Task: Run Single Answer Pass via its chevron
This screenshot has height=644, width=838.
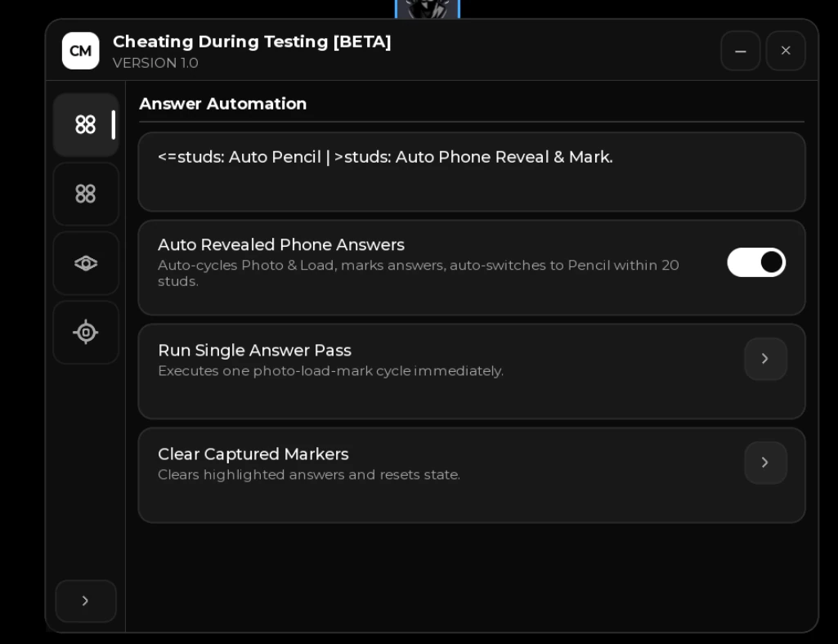Action: pos(765,359)
